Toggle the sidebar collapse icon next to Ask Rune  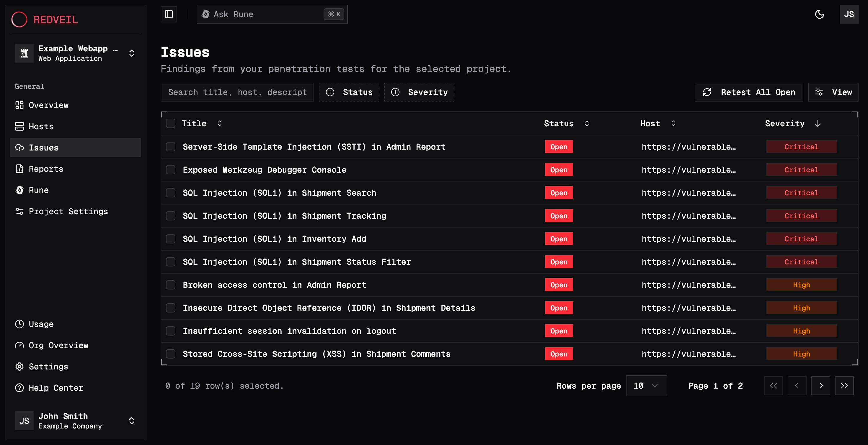pyautogui.click(x=169, y=14)
